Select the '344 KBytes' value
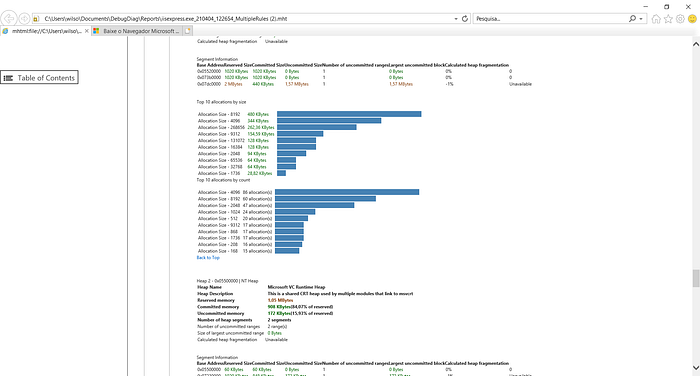 pos(258,121)
